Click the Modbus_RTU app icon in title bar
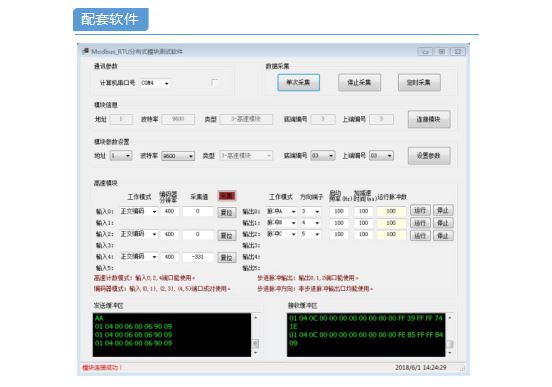Screen dimensions: 552x387 [x=85, y=51]
